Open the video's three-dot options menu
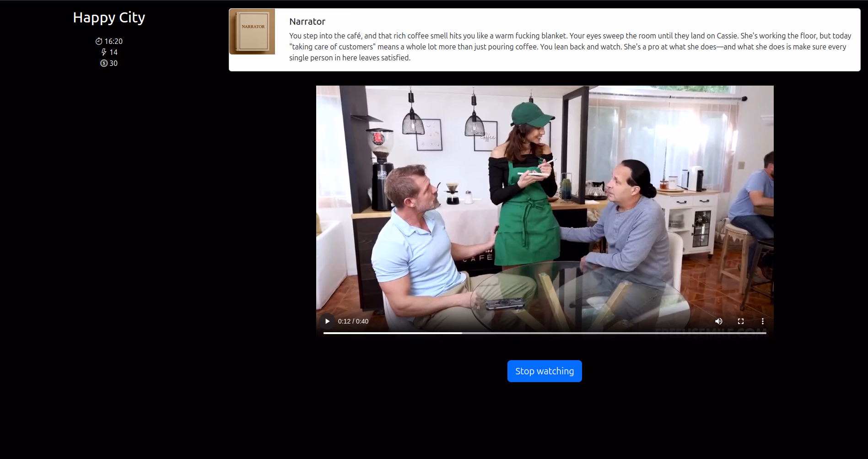 763,321
